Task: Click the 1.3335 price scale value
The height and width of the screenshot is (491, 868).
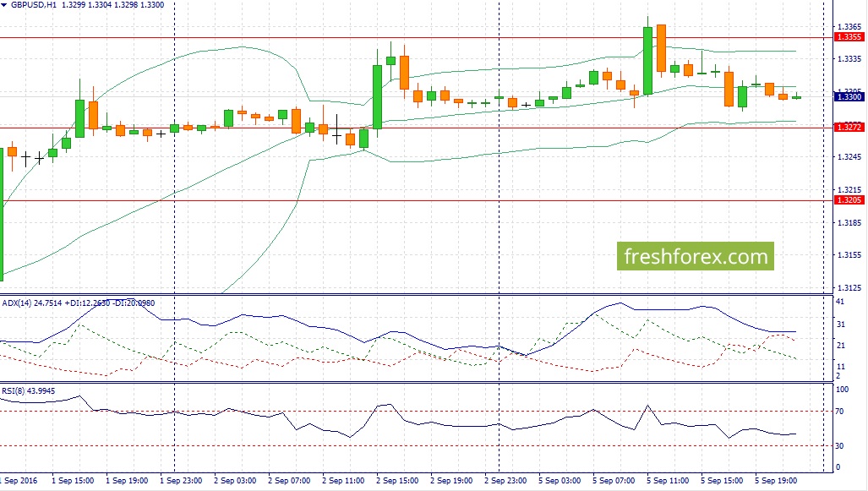Action: 849,58
